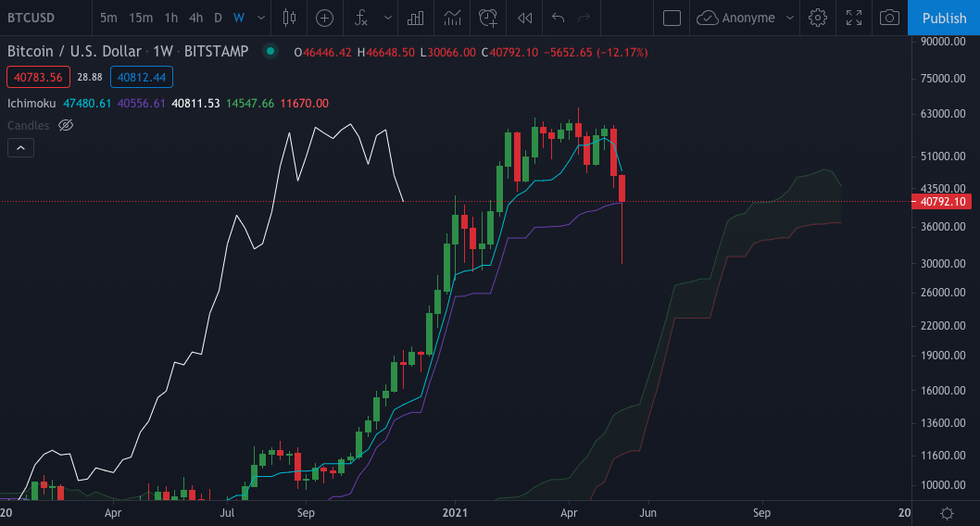Click the blue buy price 40812.44

point(142,78)
